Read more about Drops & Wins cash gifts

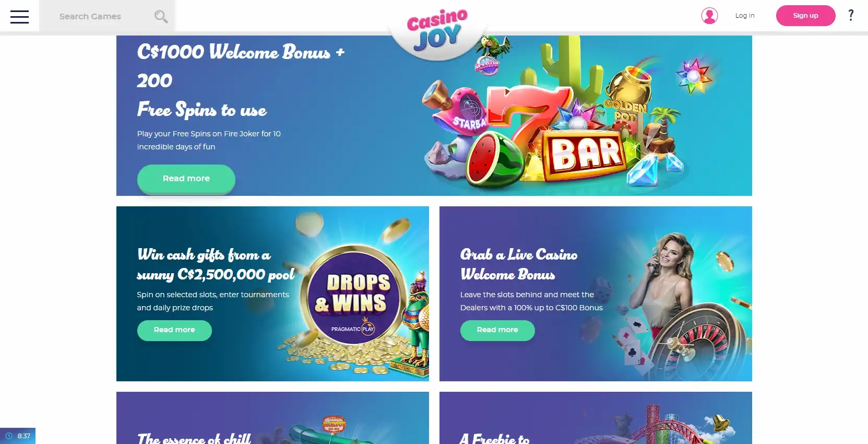click(174, 330)
